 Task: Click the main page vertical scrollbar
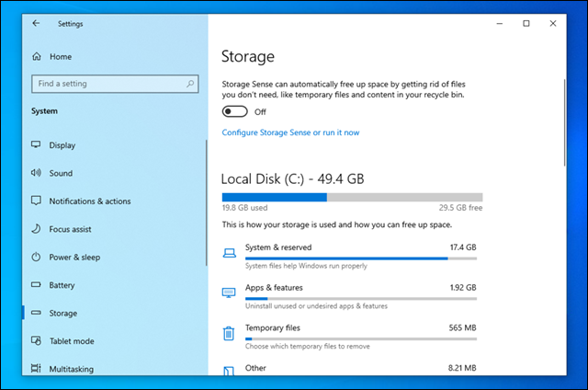pos(564,122)
